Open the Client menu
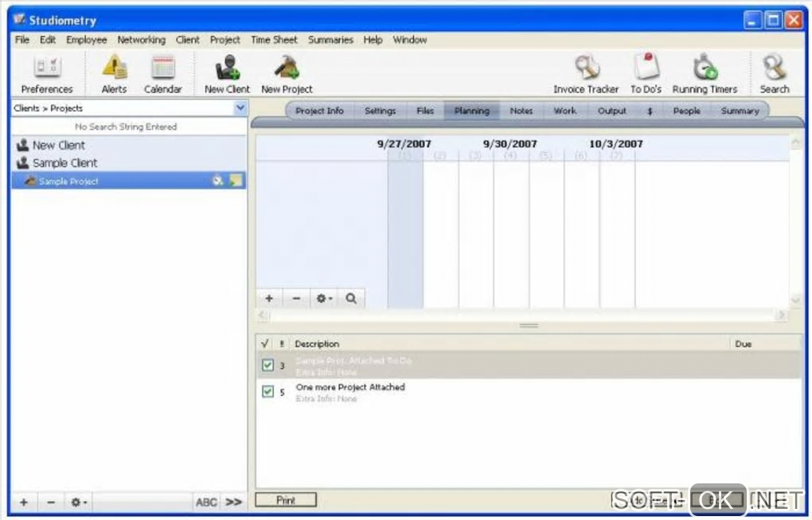 187,40
